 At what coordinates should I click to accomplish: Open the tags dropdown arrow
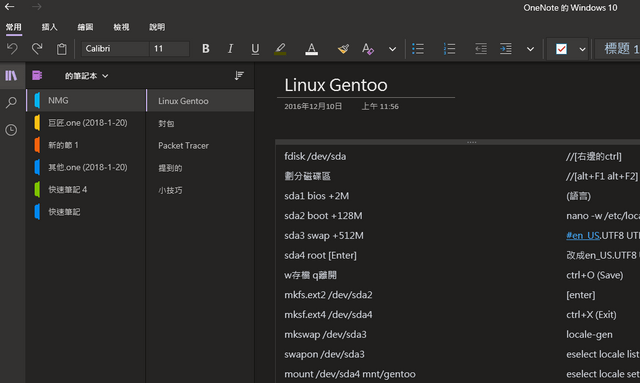[x=582, y=49]
